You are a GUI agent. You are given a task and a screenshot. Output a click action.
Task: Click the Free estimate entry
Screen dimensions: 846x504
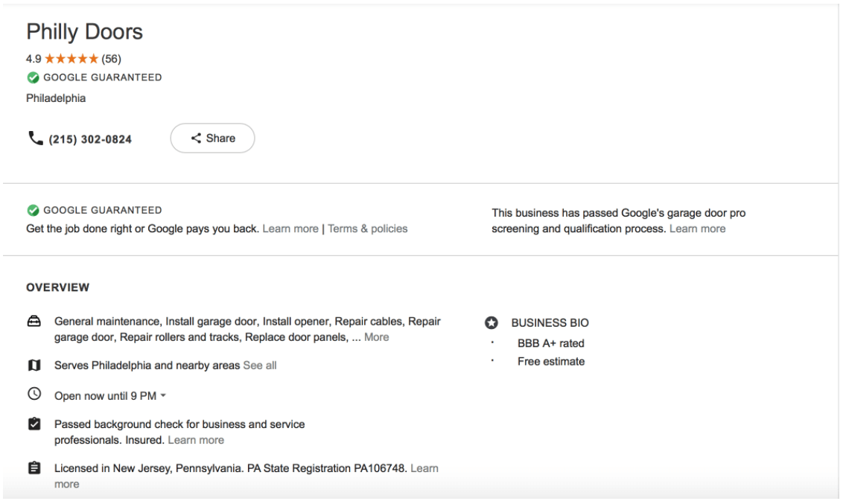(551, 362)
